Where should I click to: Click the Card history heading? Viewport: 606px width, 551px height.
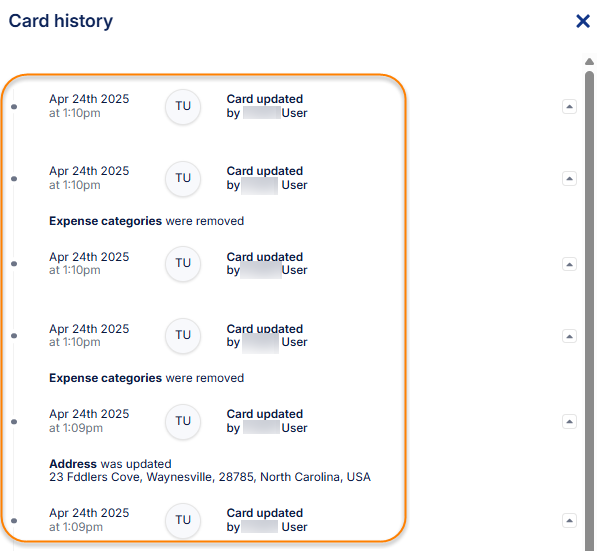(x=61, y=21)
